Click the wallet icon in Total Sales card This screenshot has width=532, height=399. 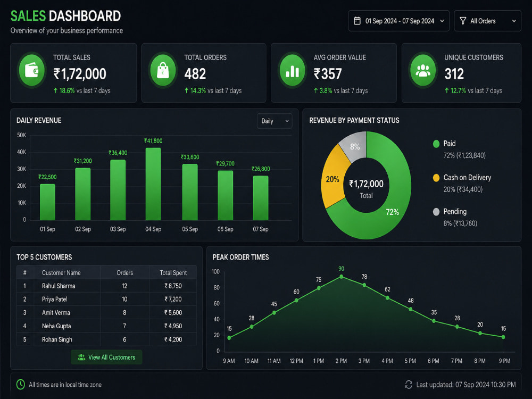[x=31, y=70]
